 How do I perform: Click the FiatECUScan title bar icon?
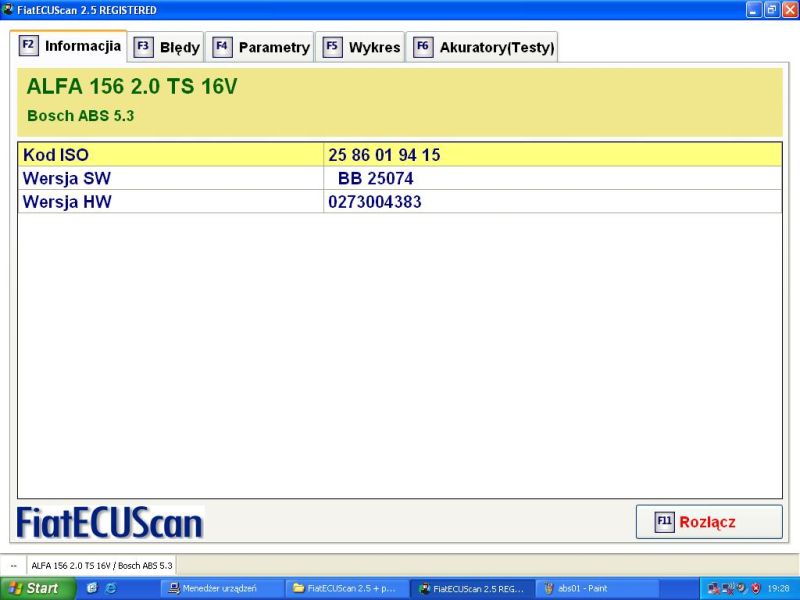(x=8, y=9)
